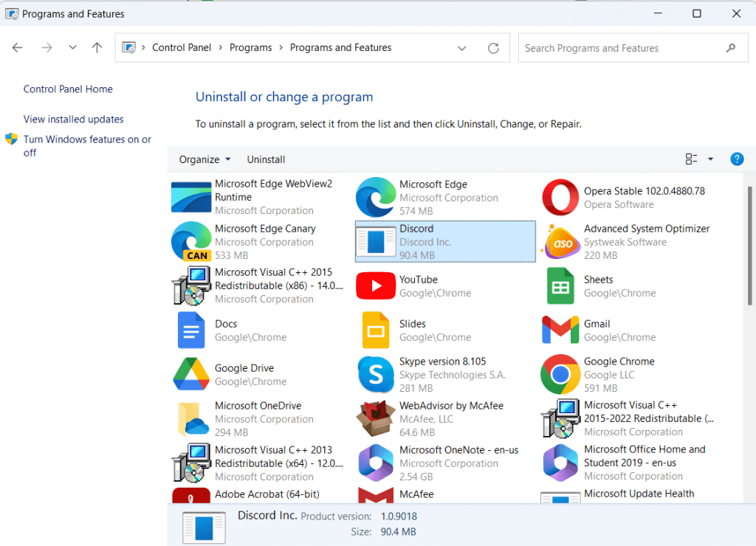Expand the chevron before Control Panel breadcrumb

(x=143, y=47)
